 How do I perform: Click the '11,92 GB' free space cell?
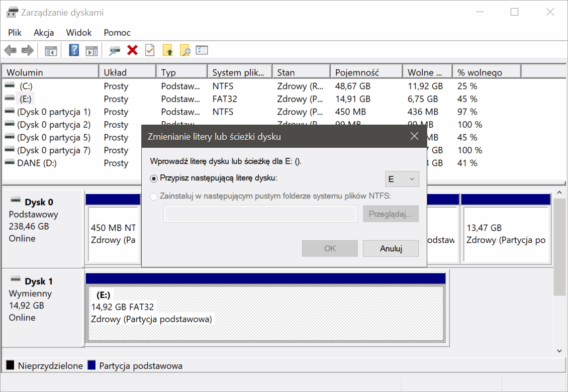[425, 86]
